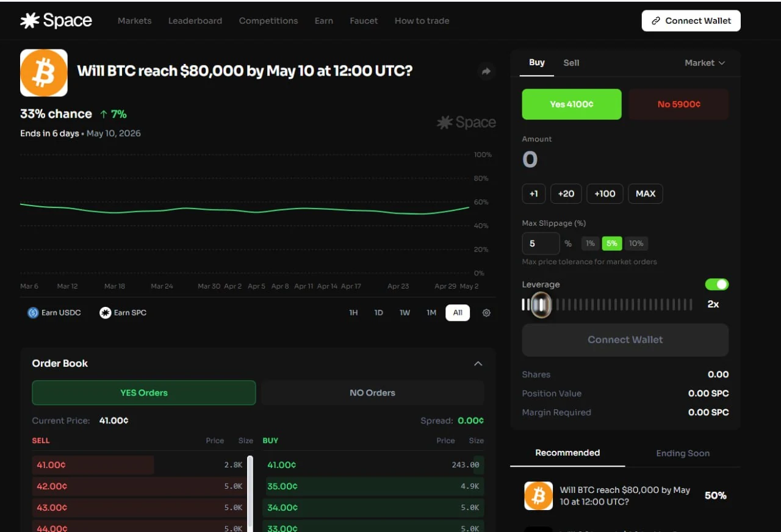Click the 2x leverage value
Viewport: 781px width, 532px height.
point(713,304)
